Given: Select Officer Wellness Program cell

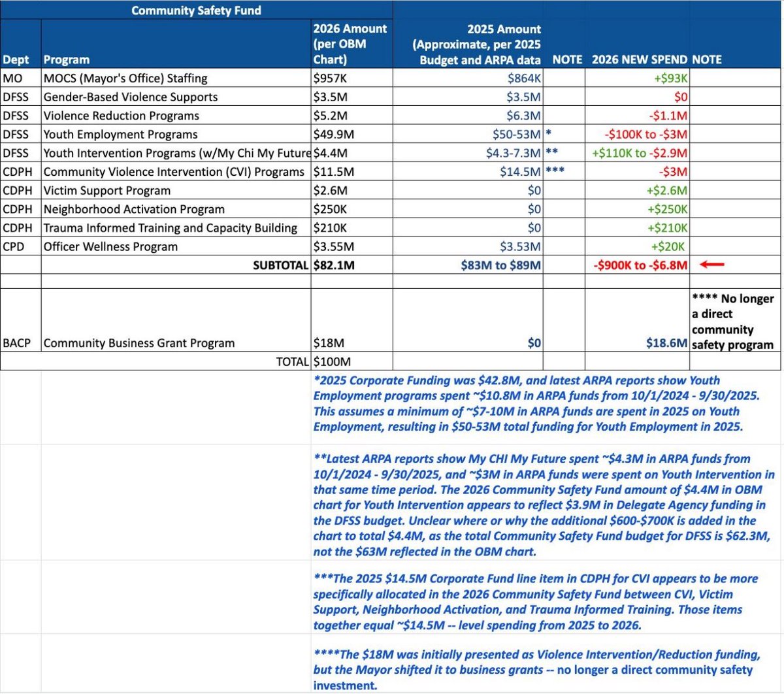Looking at the screenshot, I should pyautogui.click(x=176, y=247).
